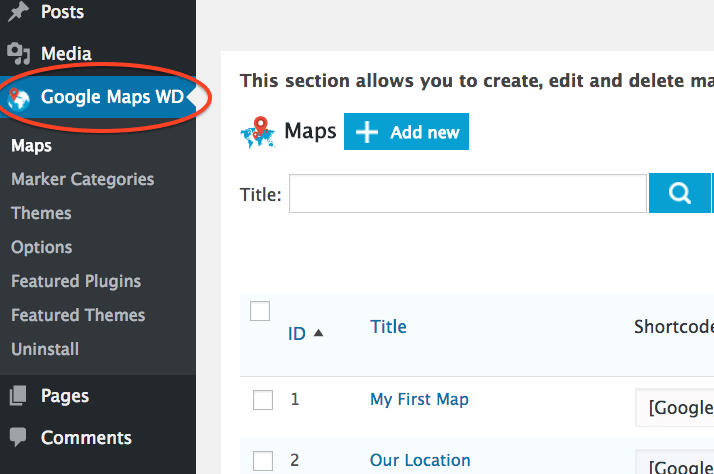Image resolution: width=714 pixels, height=474 pixels.
Task: Open Featured Plugins page
Action: point(76,281)
